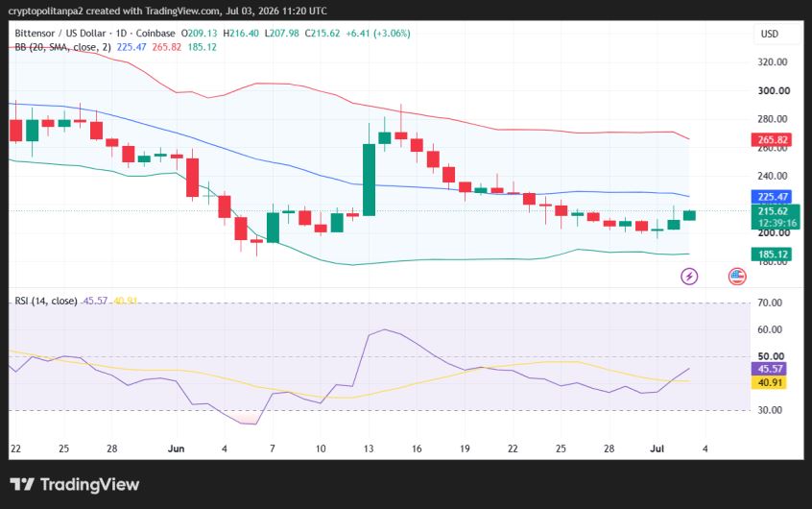
Task: Click the blue 225.47 value in BB legend
Action: 131,47
